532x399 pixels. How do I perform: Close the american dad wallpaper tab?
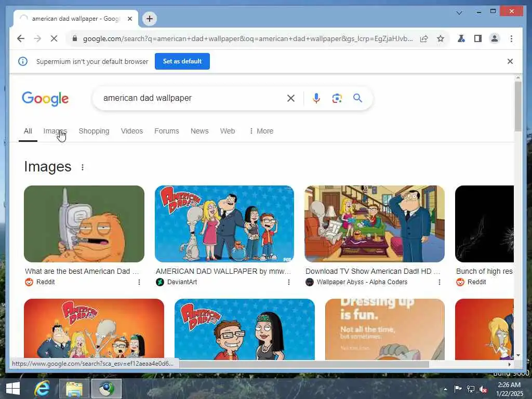tap(129, 19)
